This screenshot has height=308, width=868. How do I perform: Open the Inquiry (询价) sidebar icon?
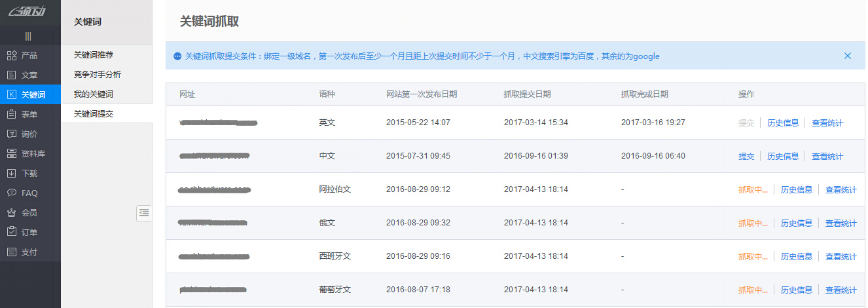pos(12,134)
